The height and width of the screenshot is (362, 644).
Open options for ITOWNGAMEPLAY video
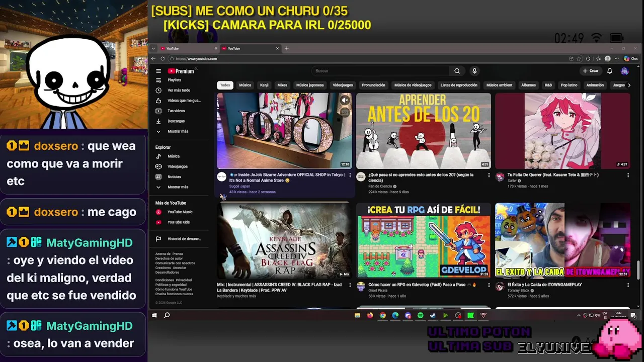(628, 285)
